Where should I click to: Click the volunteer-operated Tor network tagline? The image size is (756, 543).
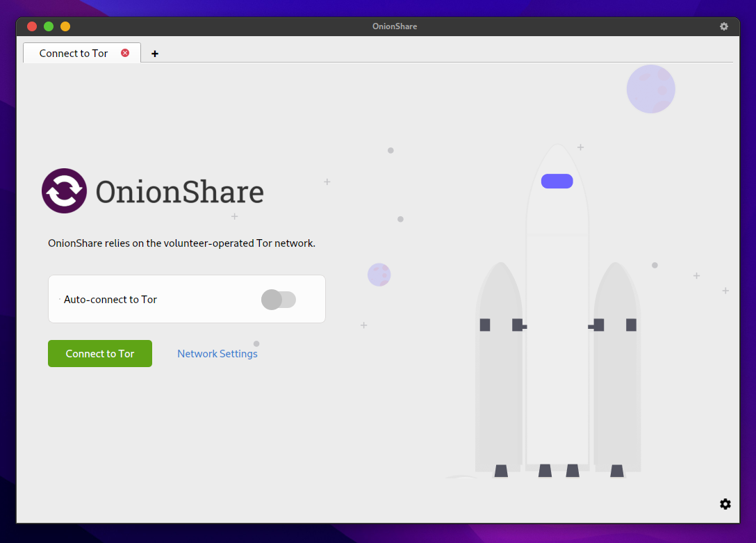tap(181, 243)
